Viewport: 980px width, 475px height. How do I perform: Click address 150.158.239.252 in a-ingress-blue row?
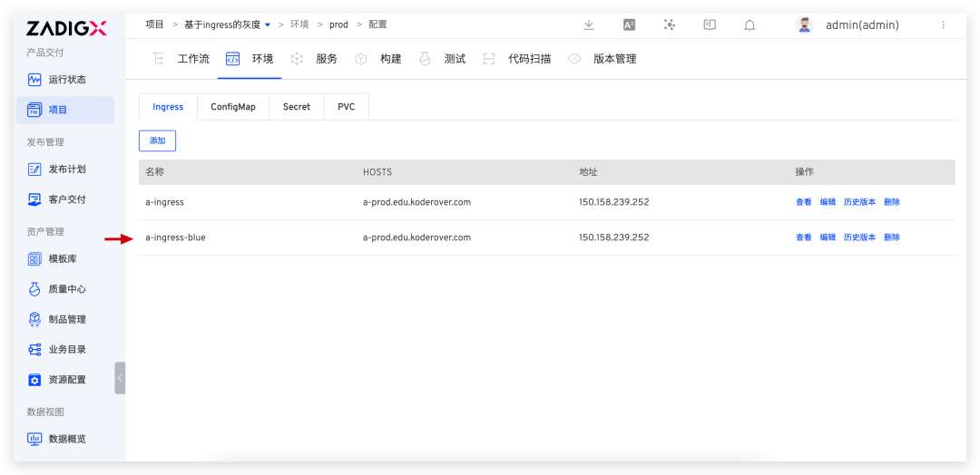(x=613, y=237)
